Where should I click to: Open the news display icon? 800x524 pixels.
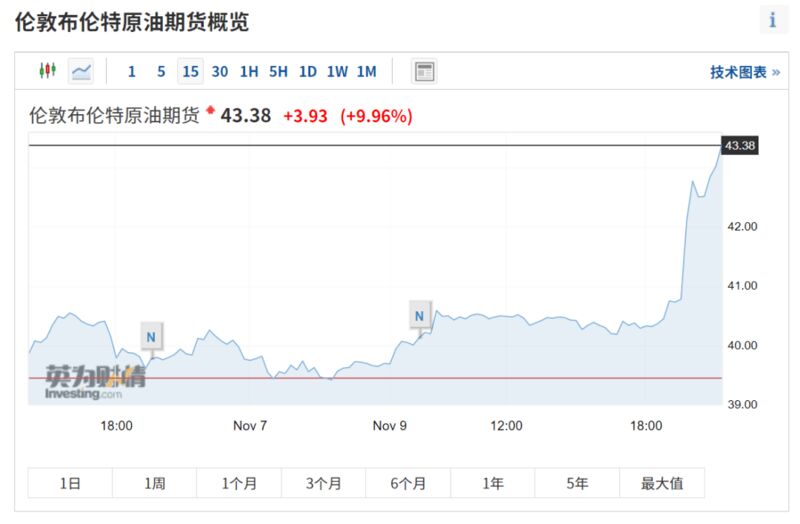[424, 71]
